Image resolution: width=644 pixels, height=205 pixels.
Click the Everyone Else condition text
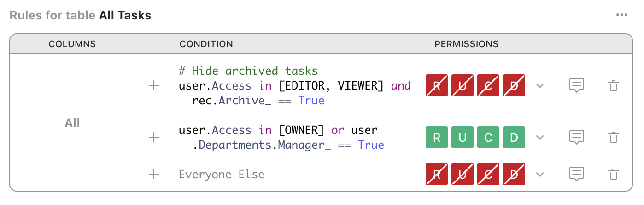(x=222, y=174)
